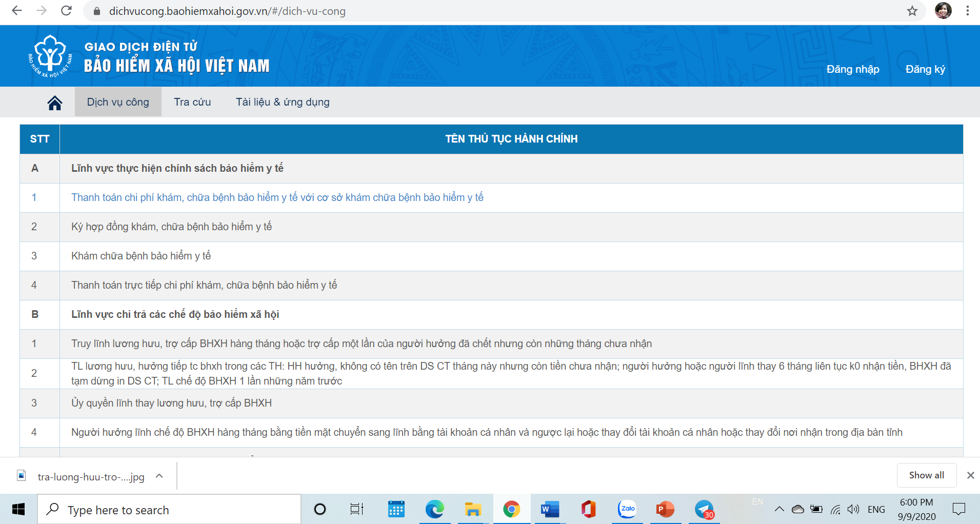Bookmark this page with star icon
This screenshot has height=524, width=980.
[x=912, y=11]
